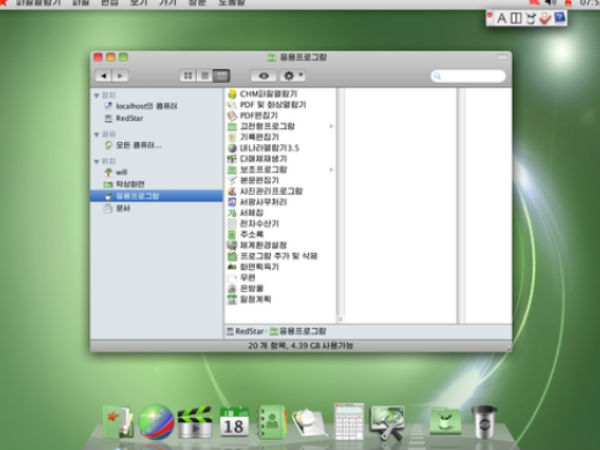Open the gear action dropdown menu
This screenshot has width=600, height=450.
click(x=293, y=76)
